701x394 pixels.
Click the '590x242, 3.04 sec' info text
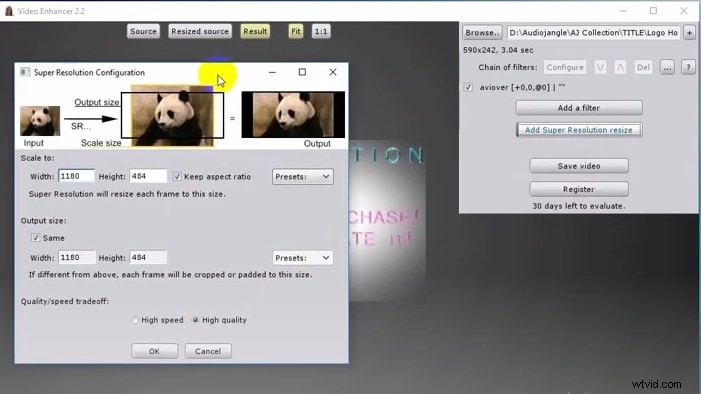click(498, 50)
